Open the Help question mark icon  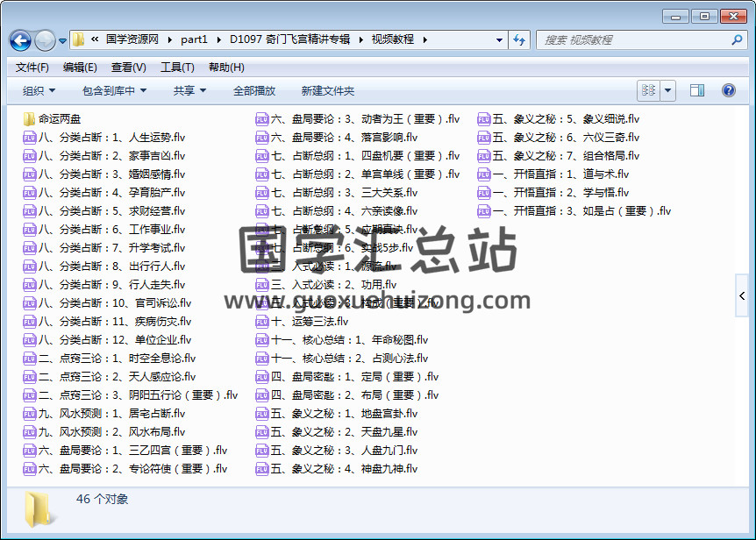[728, 90]
